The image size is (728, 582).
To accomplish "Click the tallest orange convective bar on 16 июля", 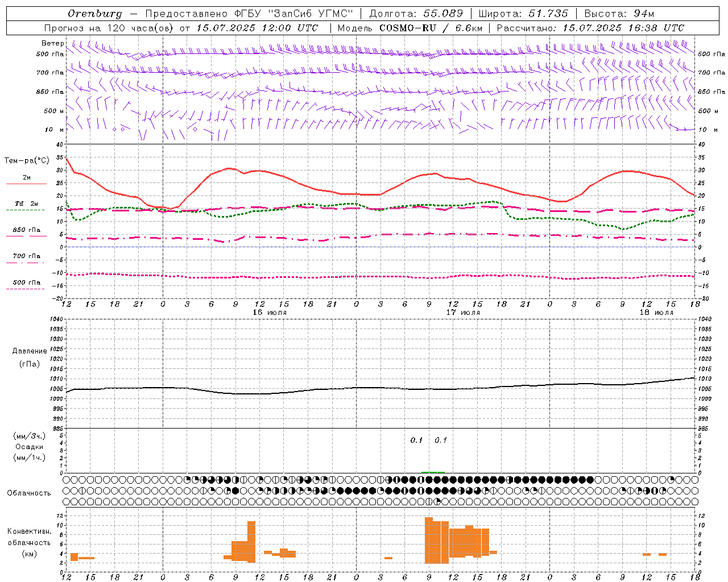I will click(251, 542).
